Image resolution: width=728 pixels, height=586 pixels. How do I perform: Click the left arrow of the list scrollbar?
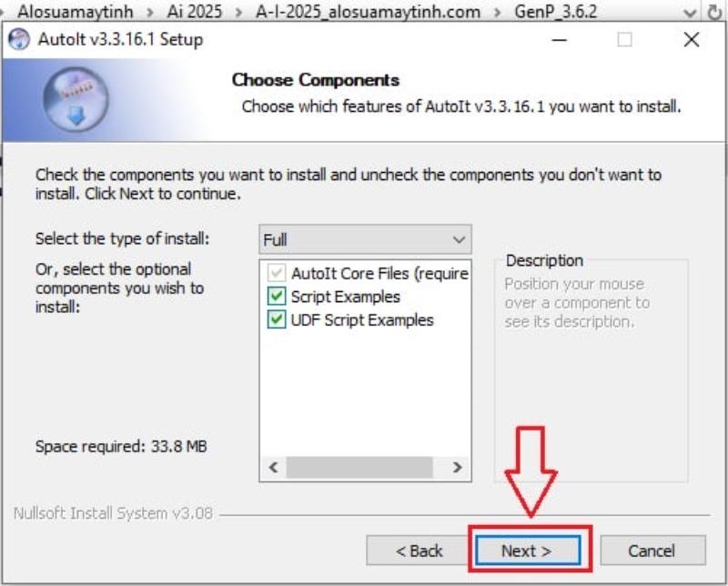pyautogui.click(x=274, y=467)
